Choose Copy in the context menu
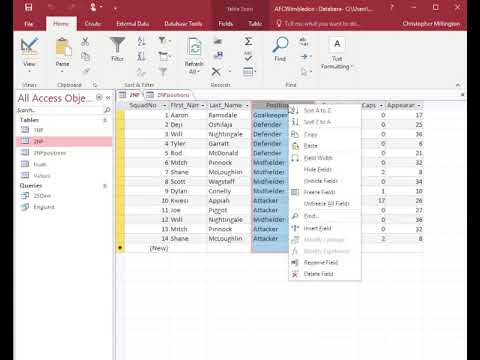The image size is (480, 360). (325, 135)
